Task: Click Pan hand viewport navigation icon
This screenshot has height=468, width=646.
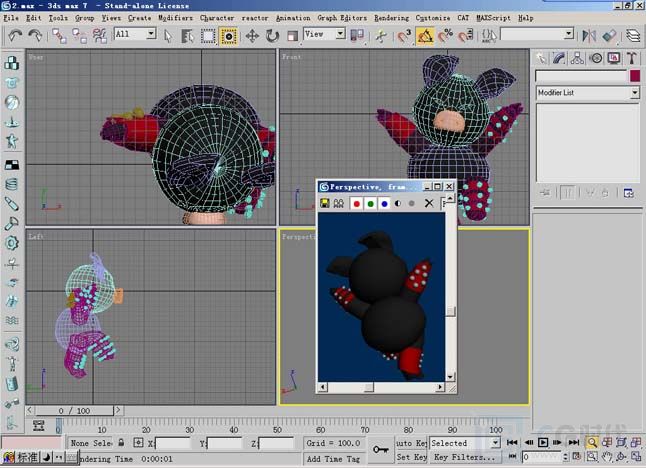Action: [607, 456]
